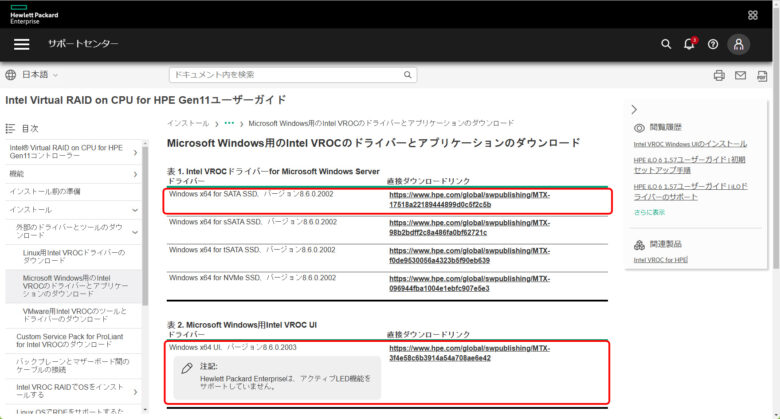Click the インストール breadcrumb link
Screen dimensions: 780x419
click(x=188, y=123)
